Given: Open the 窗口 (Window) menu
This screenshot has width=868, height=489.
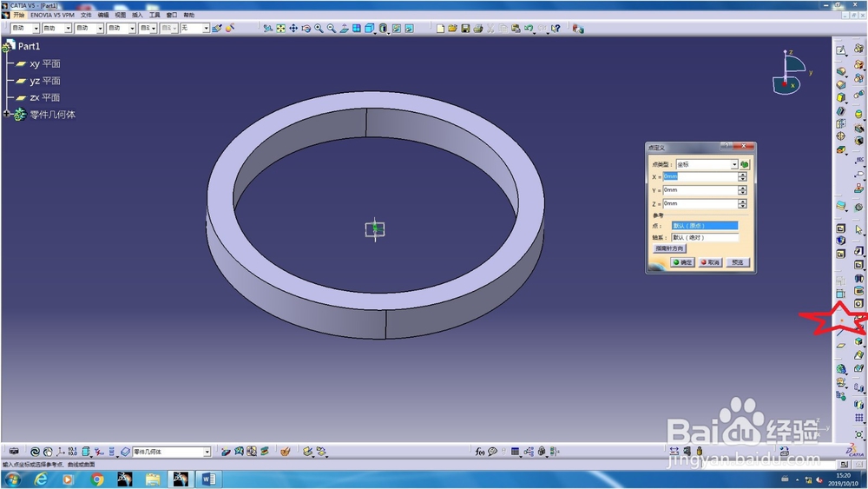Looking at the screenshot, I should tap(172, 15).
